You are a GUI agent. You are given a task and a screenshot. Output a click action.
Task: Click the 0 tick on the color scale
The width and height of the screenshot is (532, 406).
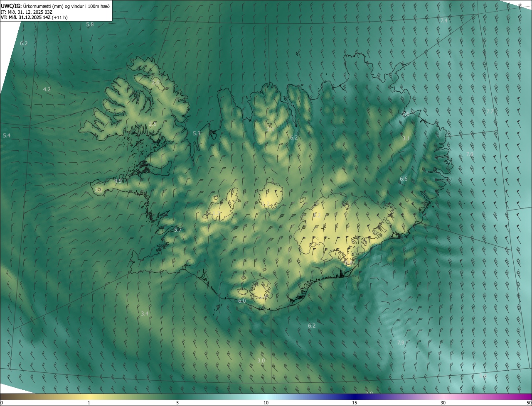tap(1, 403)
